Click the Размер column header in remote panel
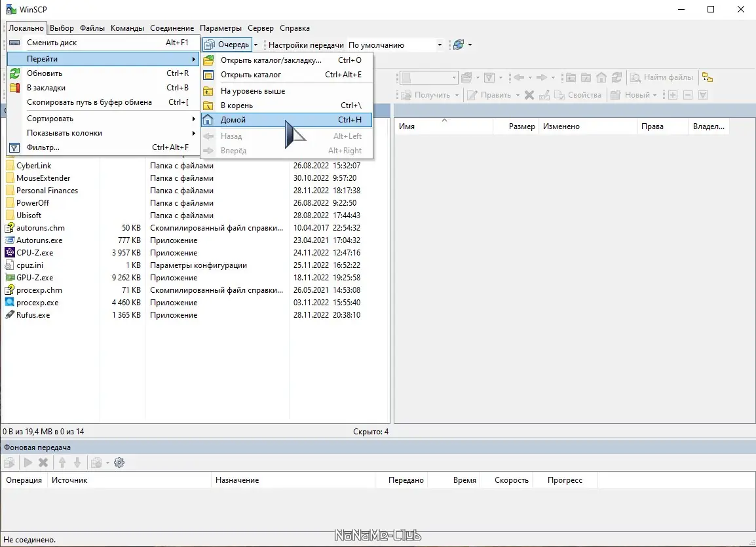This screenshot has width=756, height=547. click(516, 126)
